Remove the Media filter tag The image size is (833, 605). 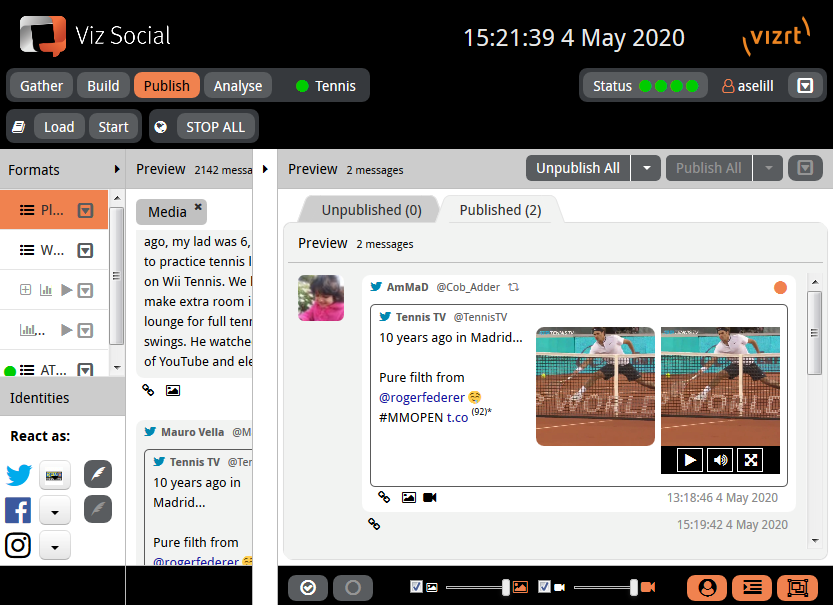coord(198,207)
